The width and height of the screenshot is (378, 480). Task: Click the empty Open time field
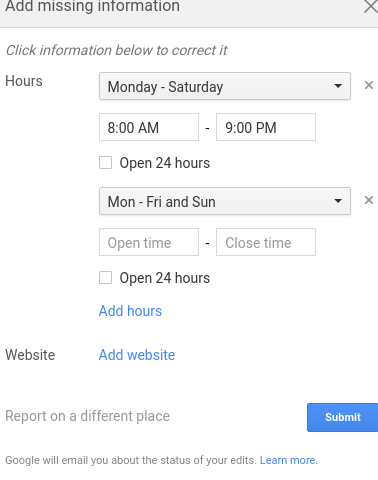point(149,242)
